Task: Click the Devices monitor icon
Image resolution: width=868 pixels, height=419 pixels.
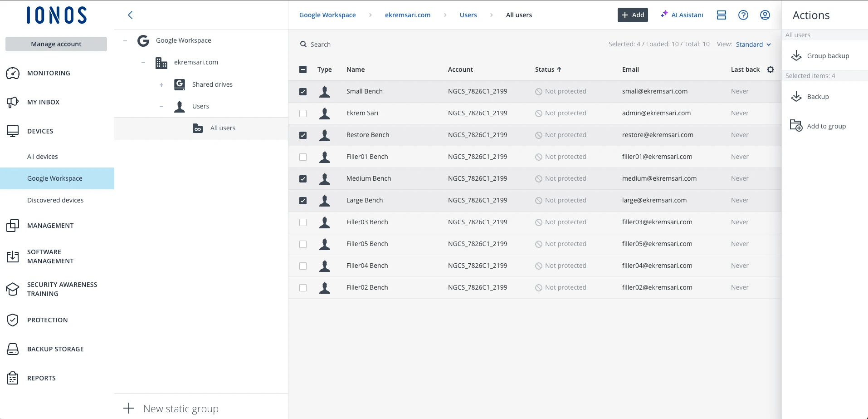Action: click(x=13, y=131)
